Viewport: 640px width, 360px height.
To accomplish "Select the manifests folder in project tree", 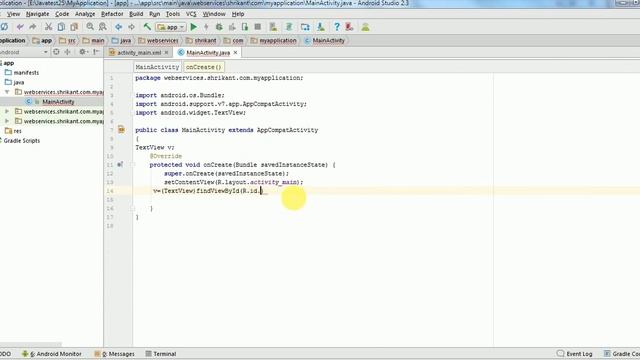I will pyautogui.click(x=26, y=73).
